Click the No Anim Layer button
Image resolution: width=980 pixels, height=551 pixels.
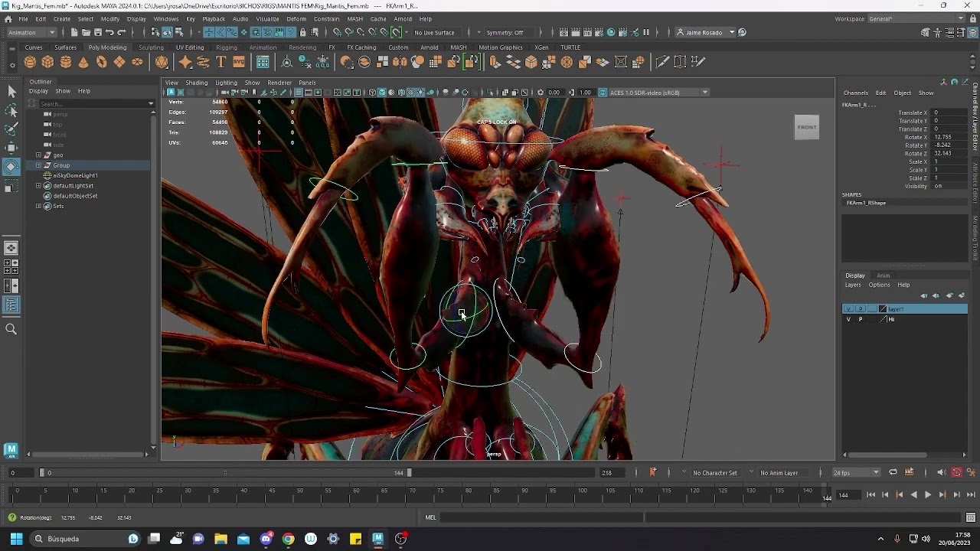click(x=779, y=472)
